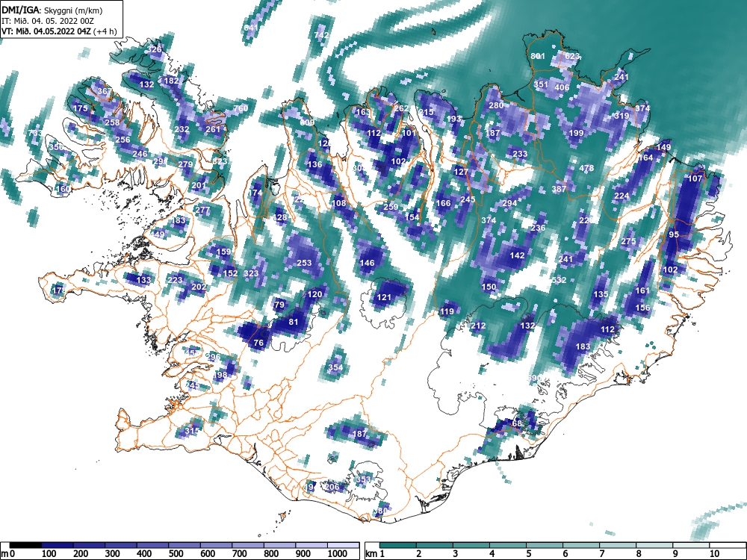The image size is (747, 560).
Task: Click the map value 609
Action: pyautogui.click(x=307, y=122)
